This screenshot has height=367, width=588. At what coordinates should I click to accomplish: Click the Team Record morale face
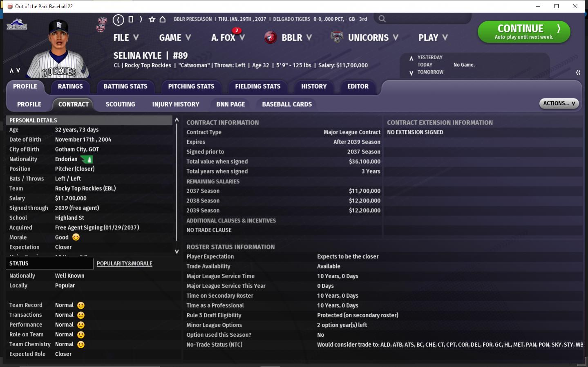click(x=81, y=305)
